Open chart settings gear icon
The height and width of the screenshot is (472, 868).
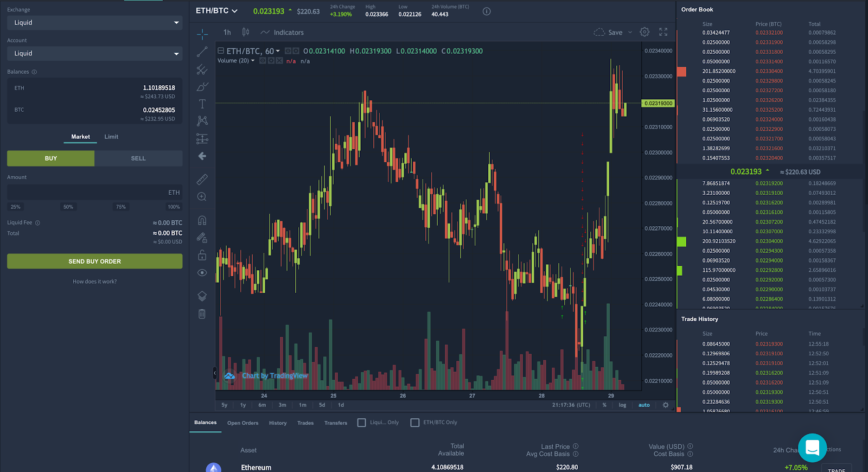pyautogui.click(x=644, y=32)
